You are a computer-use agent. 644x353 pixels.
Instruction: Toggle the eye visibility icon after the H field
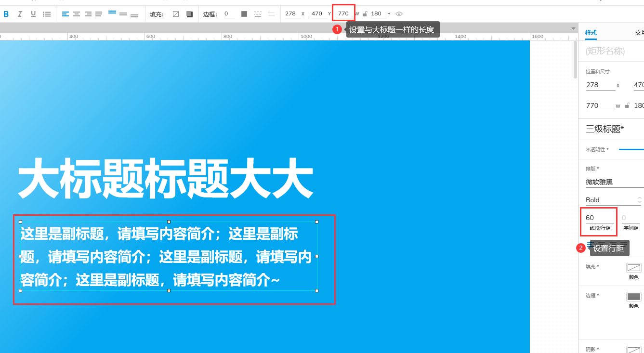[x=399, y=13]
